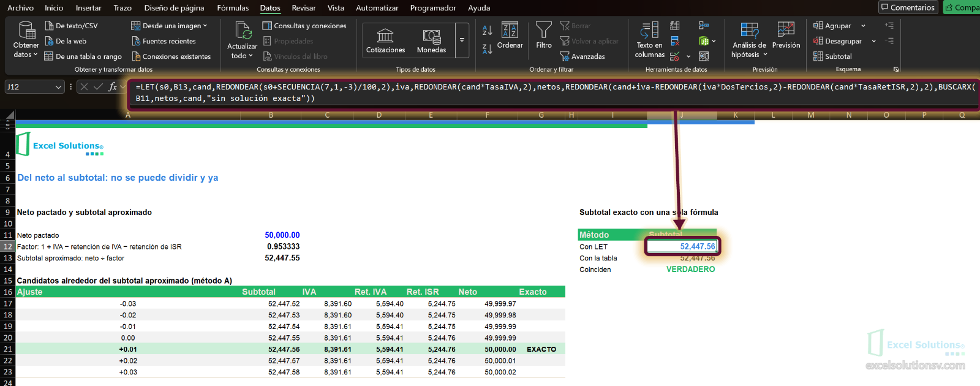This screenshot has width=980, height=386.
Task: Click the Ayuda menu tab
Action: (x=479, y=8)
